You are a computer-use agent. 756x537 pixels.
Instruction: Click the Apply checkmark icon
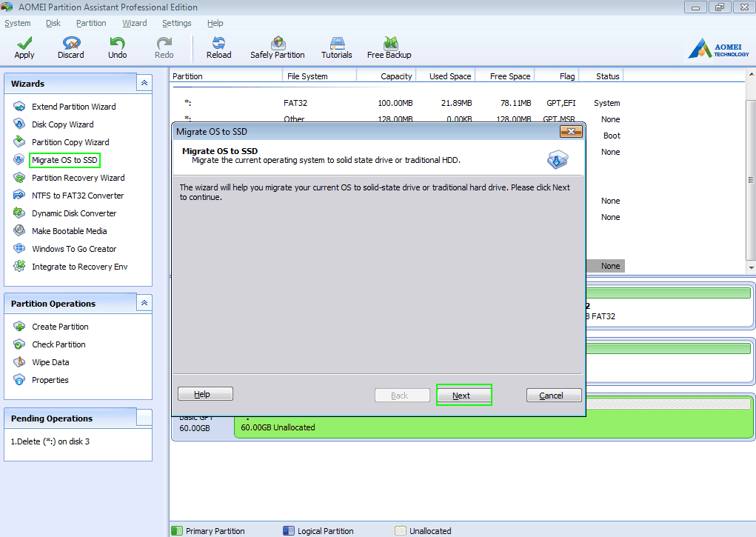click(24, 43)
